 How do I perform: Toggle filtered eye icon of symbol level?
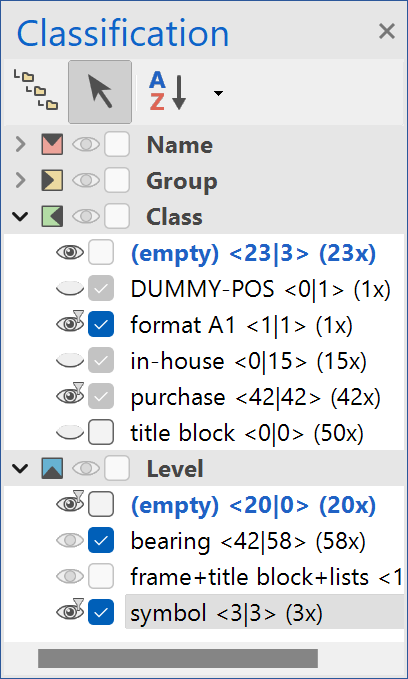coord(70,611)
